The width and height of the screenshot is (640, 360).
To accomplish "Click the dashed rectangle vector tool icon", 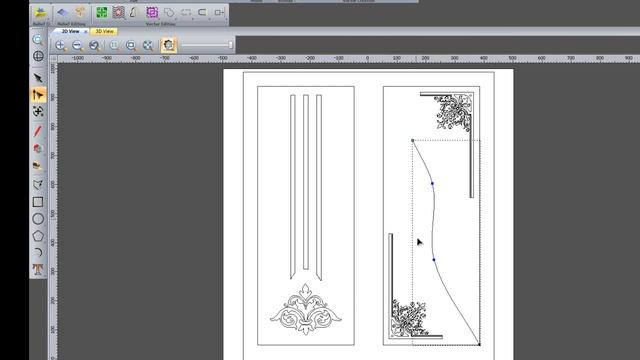I will (186, 12).
